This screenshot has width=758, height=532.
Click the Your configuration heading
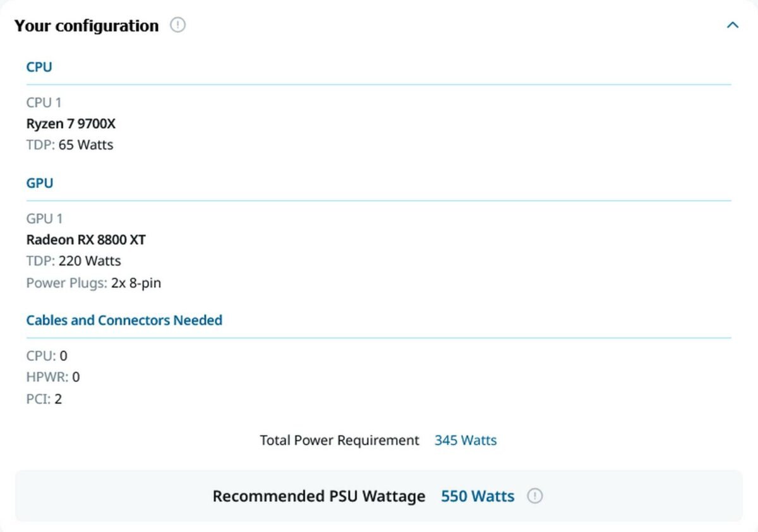(87, 26)
